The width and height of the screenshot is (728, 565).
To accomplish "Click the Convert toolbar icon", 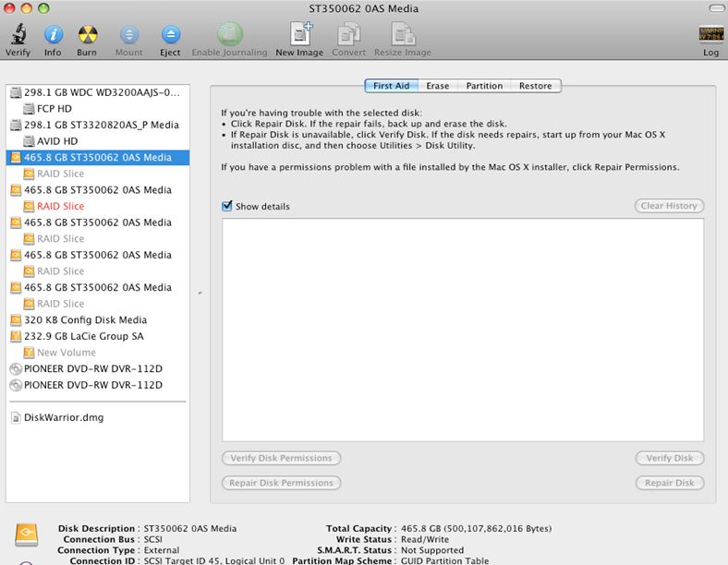I will pos(348,34).
